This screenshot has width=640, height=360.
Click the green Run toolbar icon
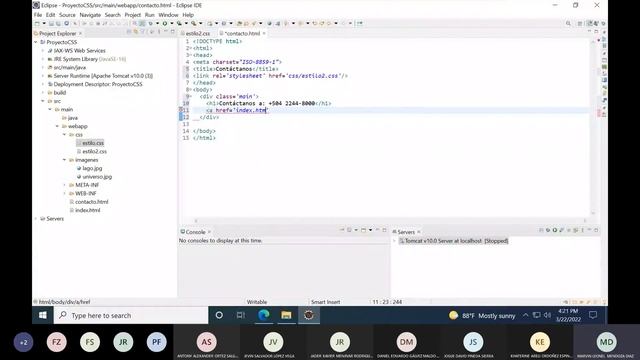[x=164, y=24]
